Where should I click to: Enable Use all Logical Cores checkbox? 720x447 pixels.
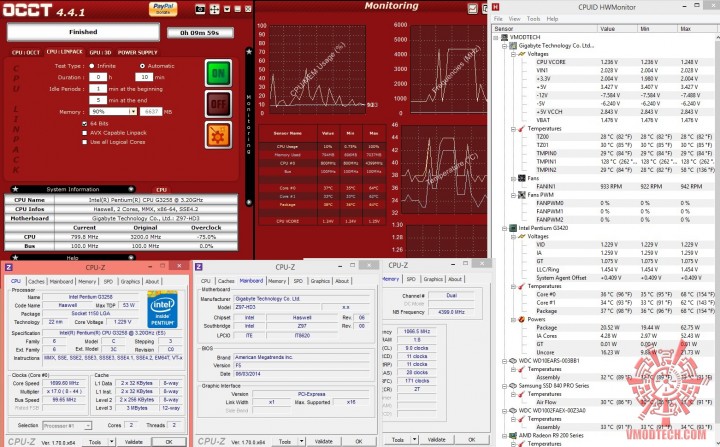(84, 142)
